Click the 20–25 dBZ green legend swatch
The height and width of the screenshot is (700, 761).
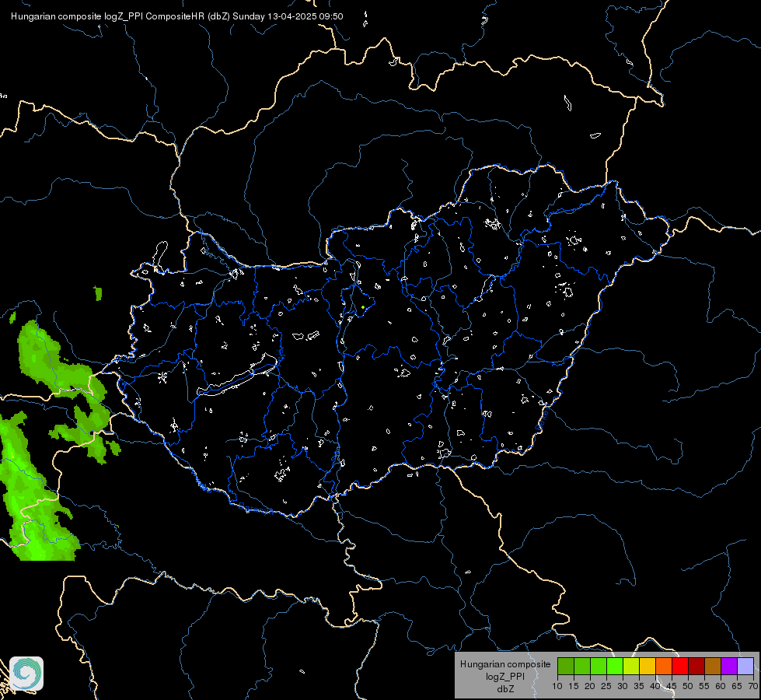[599, 666]
